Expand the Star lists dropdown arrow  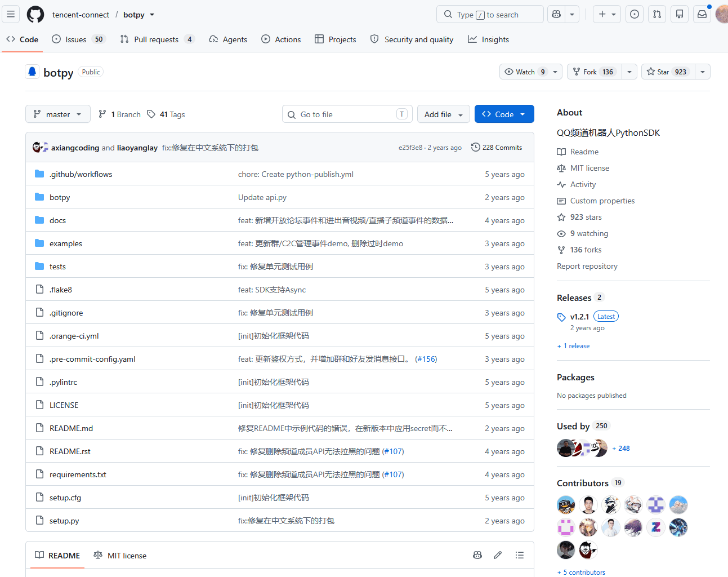(703, 72)
